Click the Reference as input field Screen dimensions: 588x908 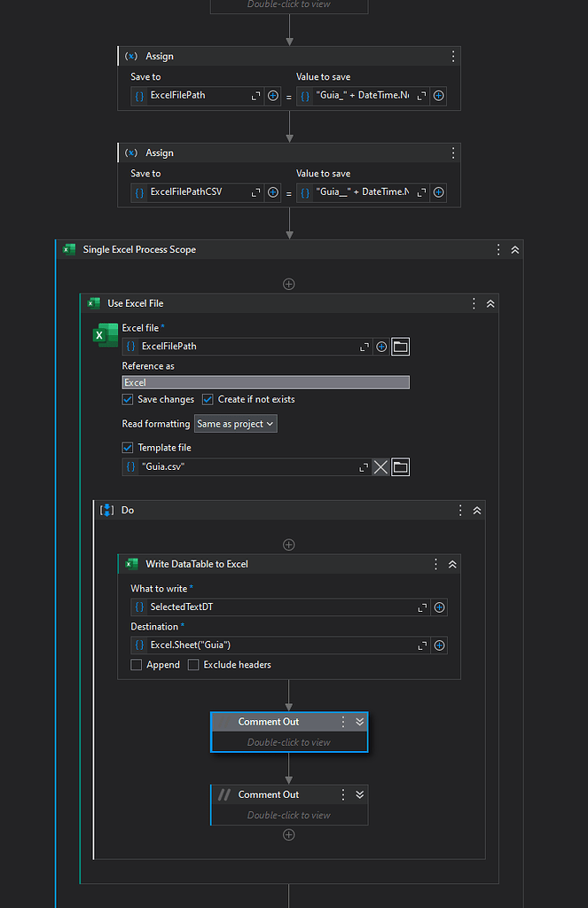(x=265, y=382)
